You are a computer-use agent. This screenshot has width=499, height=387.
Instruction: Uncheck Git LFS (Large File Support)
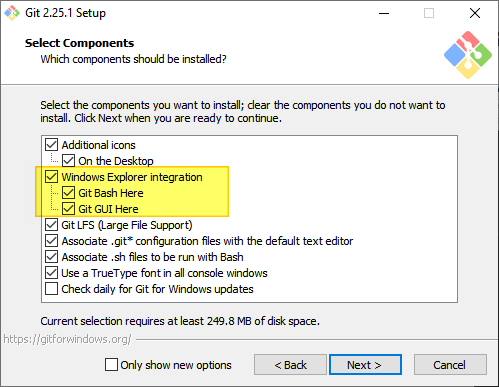[51, 225]
